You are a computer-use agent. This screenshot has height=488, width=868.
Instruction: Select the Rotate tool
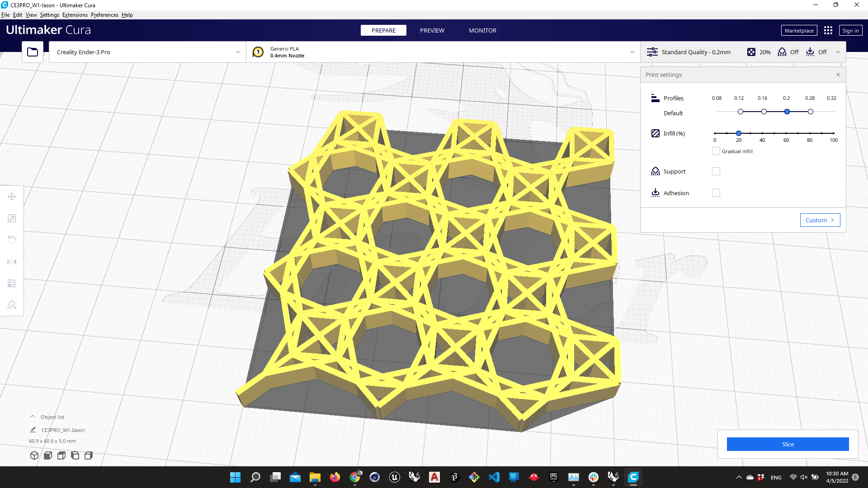(x=12, y=239)
